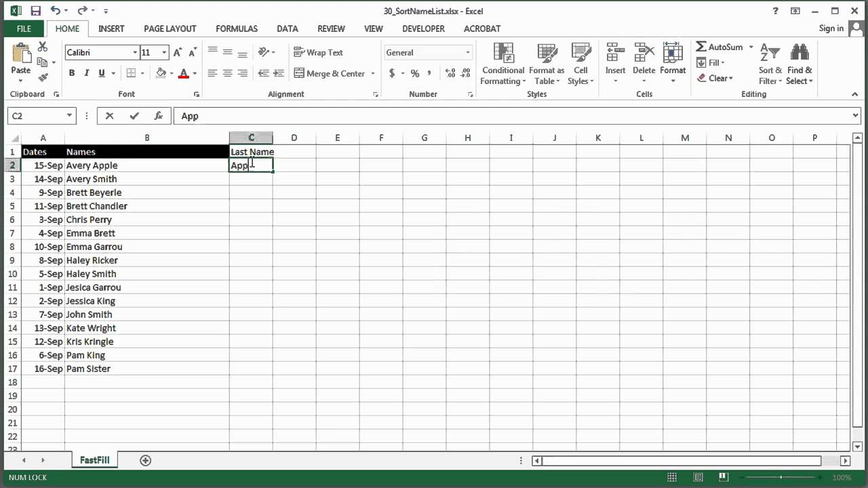
Task: Increase font size with the larger A
Action: pyautogui.click(x=178, y=52)
